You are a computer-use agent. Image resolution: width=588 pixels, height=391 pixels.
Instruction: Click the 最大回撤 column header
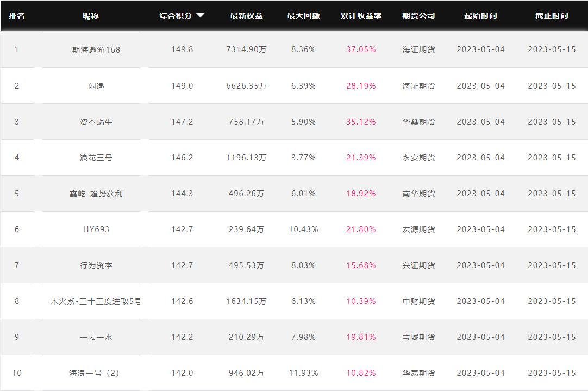pyautogui.click(x=303, y=16)
